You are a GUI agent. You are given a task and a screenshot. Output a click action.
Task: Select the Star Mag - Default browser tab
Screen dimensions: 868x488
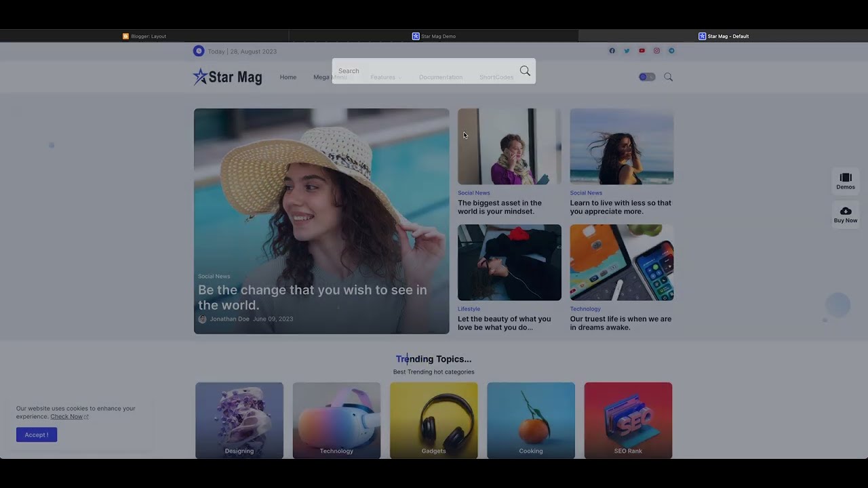(x=724, y=36)
